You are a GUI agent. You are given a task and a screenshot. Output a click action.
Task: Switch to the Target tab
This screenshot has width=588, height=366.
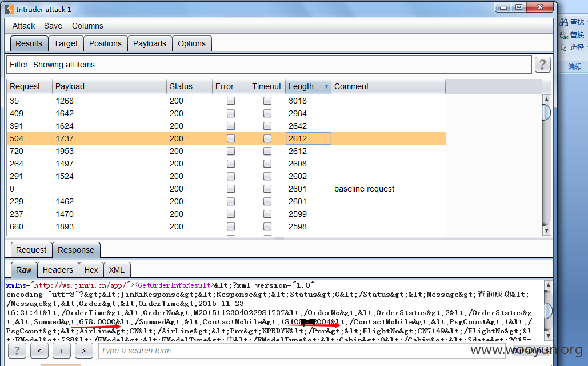point(66,43)
